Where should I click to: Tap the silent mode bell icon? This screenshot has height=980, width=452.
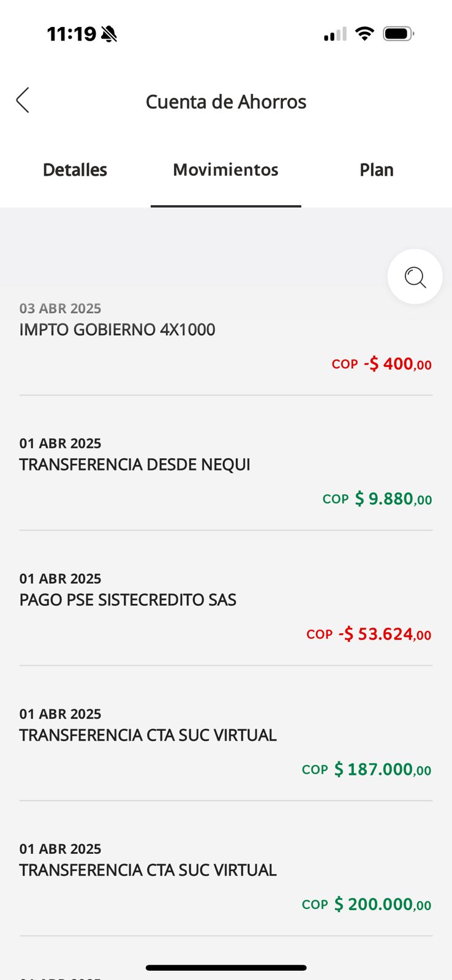pyautogui.click(x=109, y=34)
